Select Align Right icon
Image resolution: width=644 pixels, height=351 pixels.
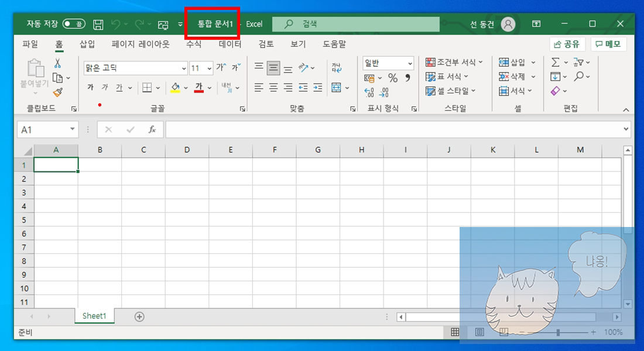point(288,87)
